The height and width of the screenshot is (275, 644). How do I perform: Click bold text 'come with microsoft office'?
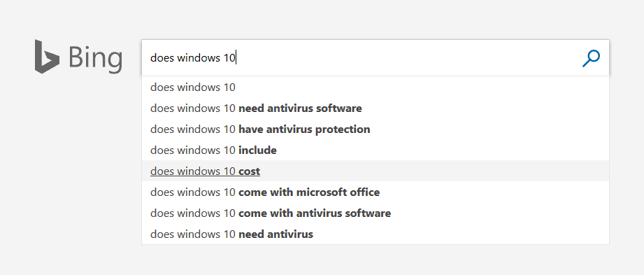(x=309, y=192)
